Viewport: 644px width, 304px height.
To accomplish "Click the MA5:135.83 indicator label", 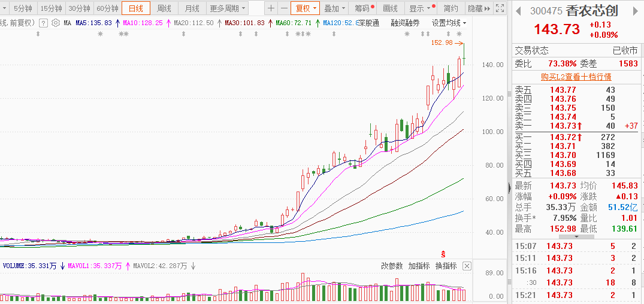I will tap(93, 23).
